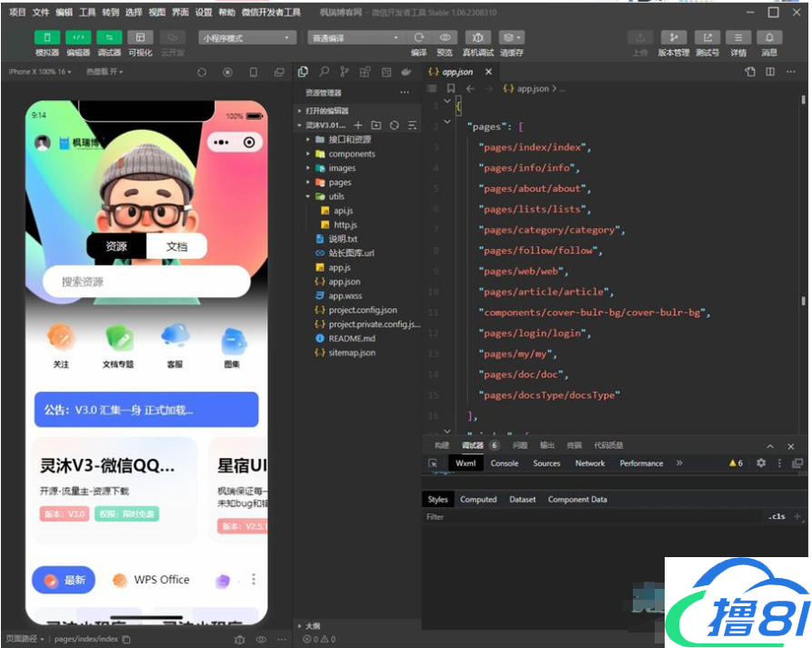Click the 真机调试 real device debug icon
The width and height of the screenshot is (812, 648).
[x=478, y=37]
